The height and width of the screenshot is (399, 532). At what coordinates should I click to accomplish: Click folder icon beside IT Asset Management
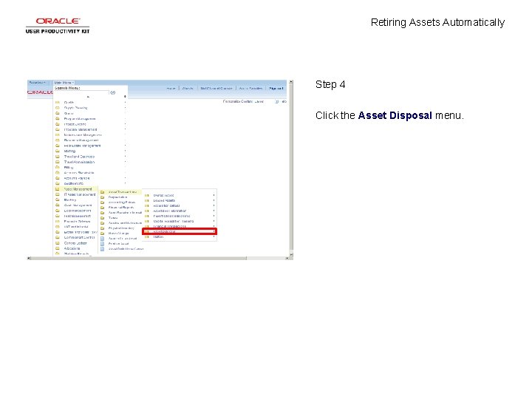[58, 194]
